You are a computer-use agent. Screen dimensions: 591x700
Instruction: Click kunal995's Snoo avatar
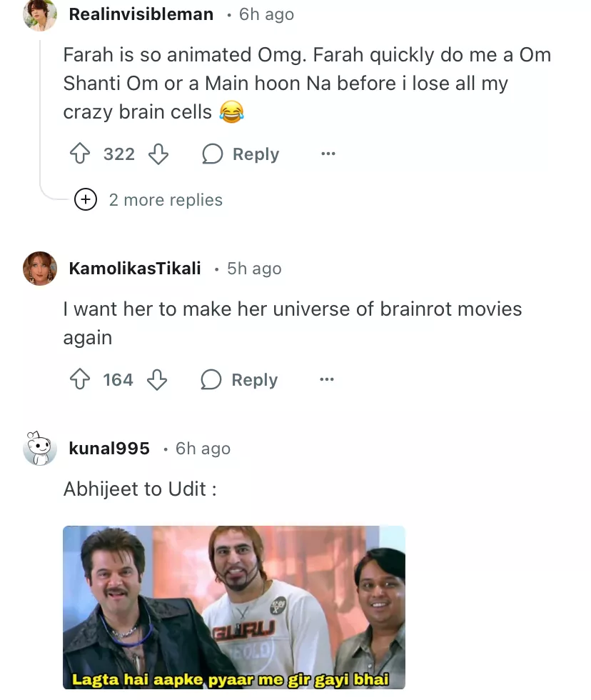pos(40,449)
